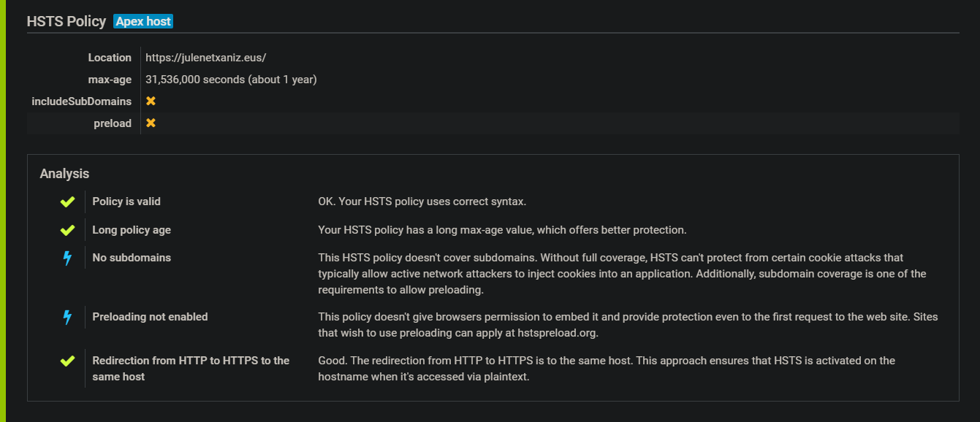Select the max-age value showing 31,536,000 seconds
Screen dimensions: 980x422
[231, 79]
